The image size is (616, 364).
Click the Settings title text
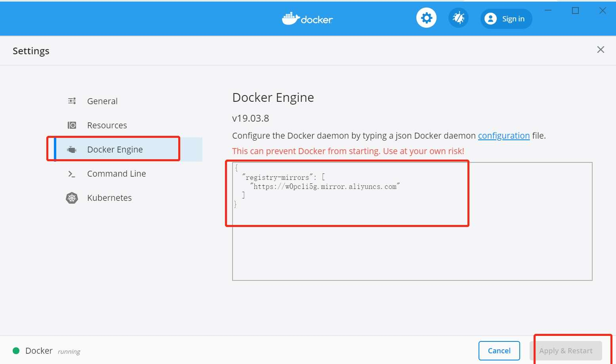[31, 51]
